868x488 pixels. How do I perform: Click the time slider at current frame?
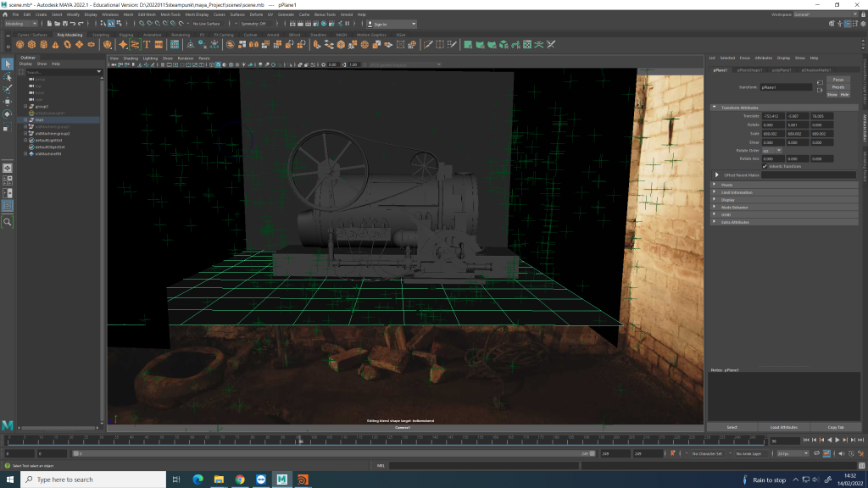tap(299, 441)
